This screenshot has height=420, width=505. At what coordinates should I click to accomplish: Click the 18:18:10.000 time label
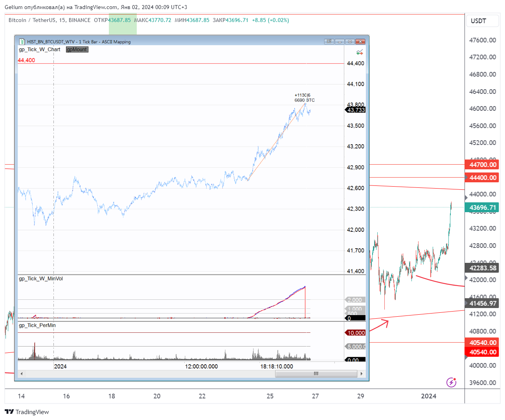[277, 366]
